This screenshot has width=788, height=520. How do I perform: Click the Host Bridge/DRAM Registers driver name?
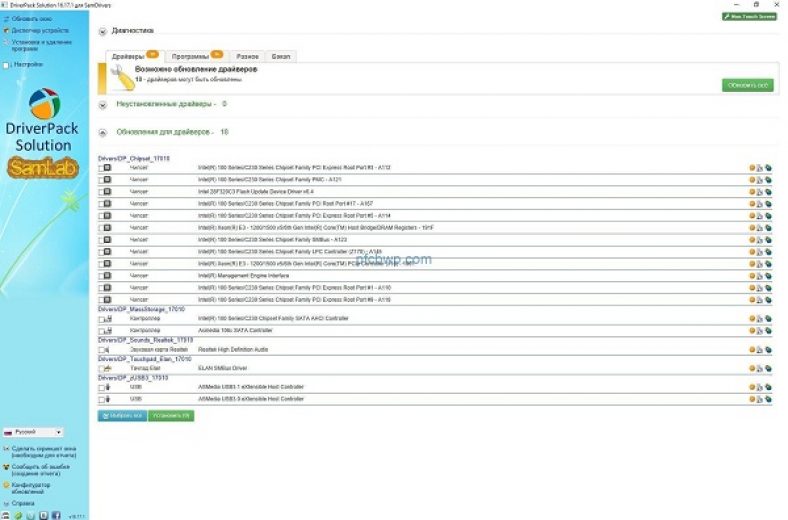316,228
